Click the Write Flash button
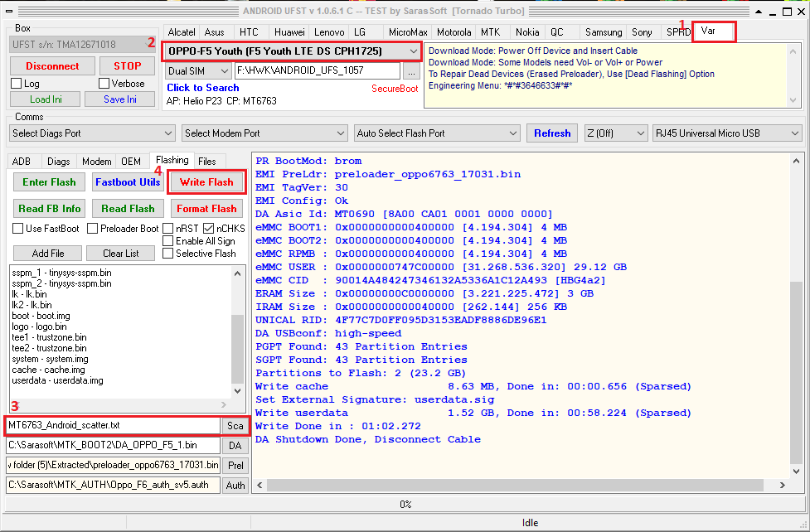 coord(206,182)
